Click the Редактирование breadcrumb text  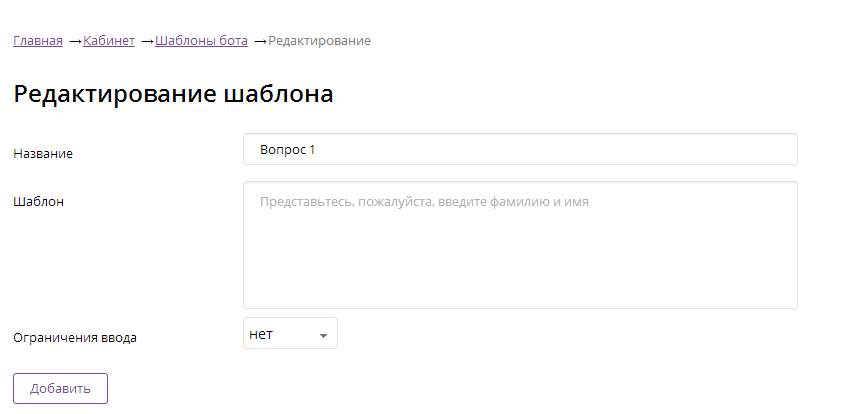(x=319, y=41)
